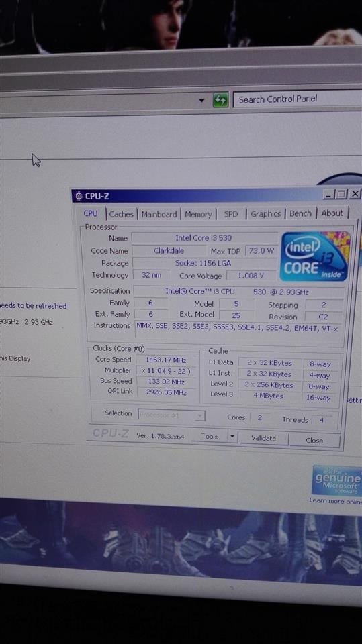Image resolution: width=362 pixels, height=644 pixels.
Task: Go to the Bench tab
Action: point(300,213)
